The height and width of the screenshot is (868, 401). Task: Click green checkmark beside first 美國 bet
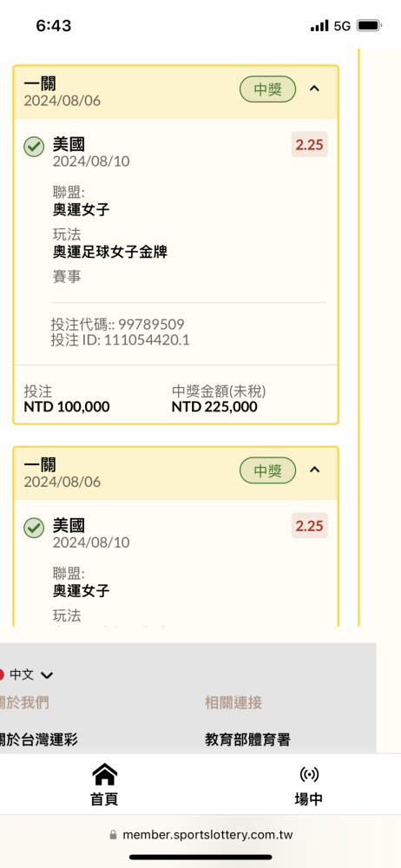coord(34,147)
